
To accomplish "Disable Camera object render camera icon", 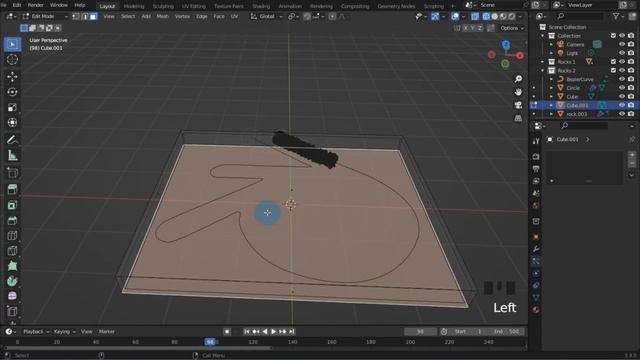I will pyautogui.click(x=631, y=44).
